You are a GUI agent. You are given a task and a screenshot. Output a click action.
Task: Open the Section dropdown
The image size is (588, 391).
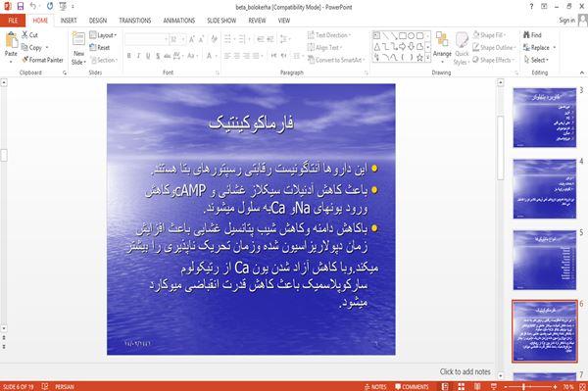click(104, 60)
